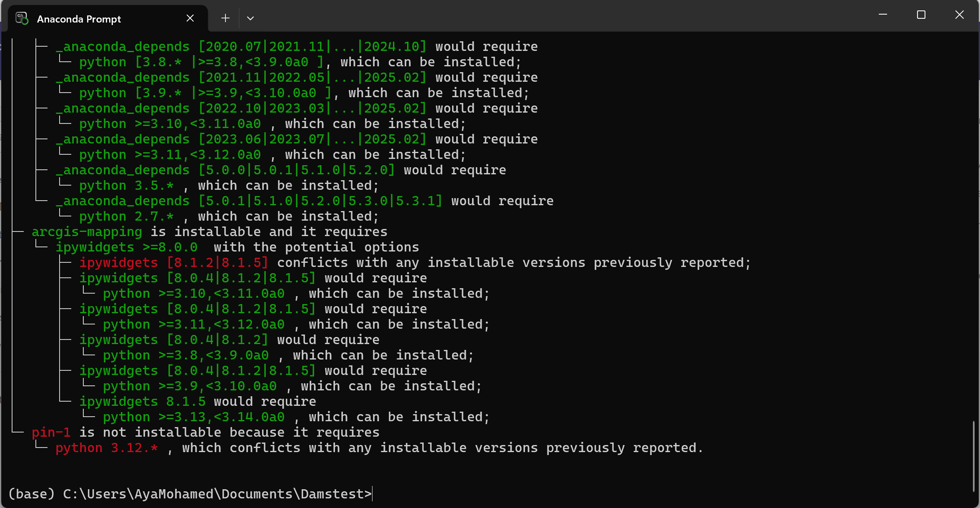Open a new terminal tab
The height and width of the screenshot is (508, 980).
click(225, 18)
